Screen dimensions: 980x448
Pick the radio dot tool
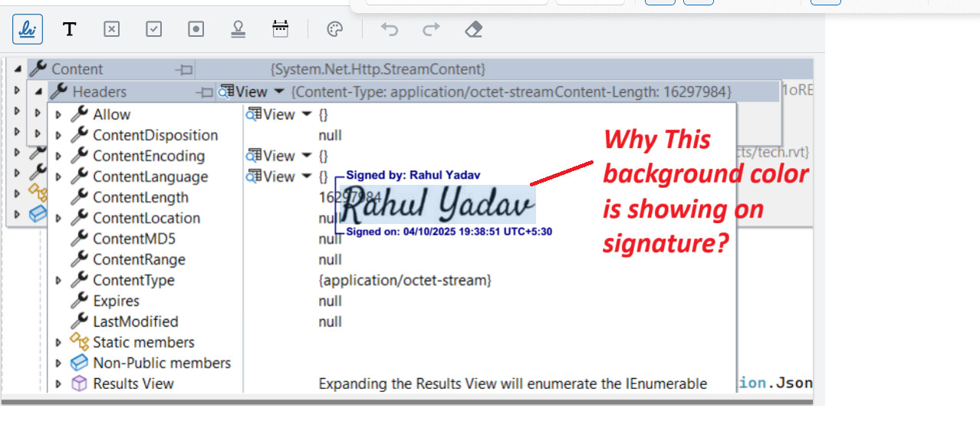[196, 29]
